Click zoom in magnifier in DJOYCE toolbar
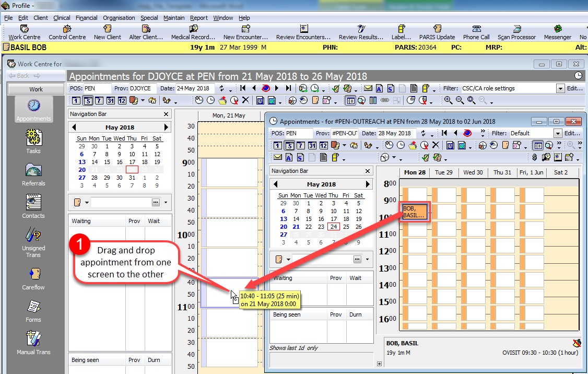The height and width of the screenshot is (374, 588). click(448, 100)
